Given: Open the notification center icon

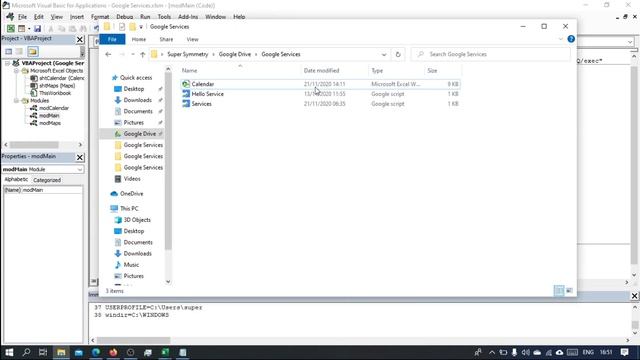Looking at the screenshot, I should pyautogui.click(x=624, y=352).
